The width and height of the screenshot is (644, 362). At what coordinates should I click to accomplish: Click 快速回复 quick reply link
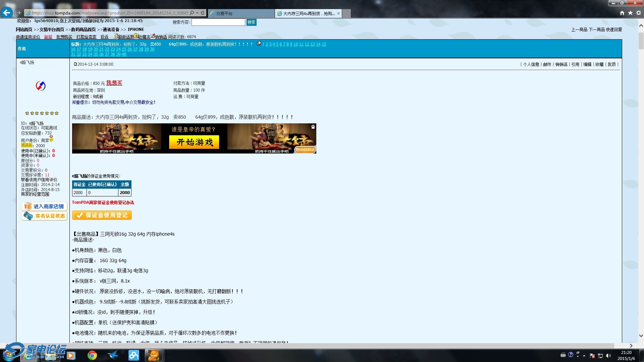click(614, 29)
